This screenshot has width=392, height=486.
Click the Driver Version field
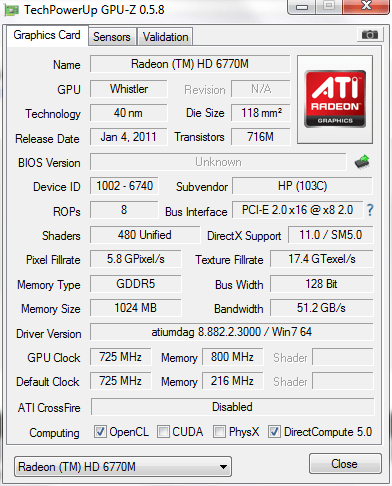tap(232, 332)
